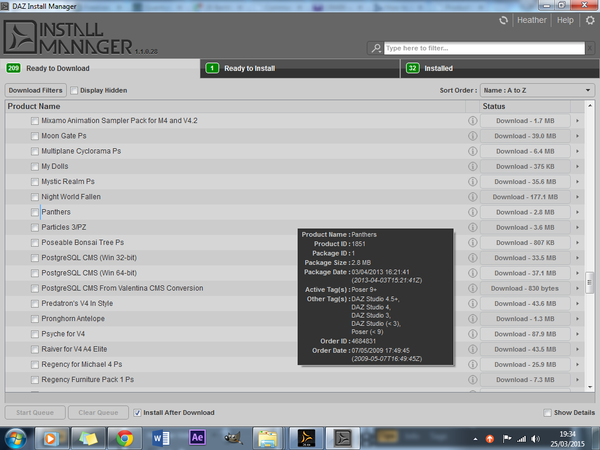600x450 pixels.
Task: Show hidden system tray icons arrow
Action: pyautogui.click(x=475, y=439)
